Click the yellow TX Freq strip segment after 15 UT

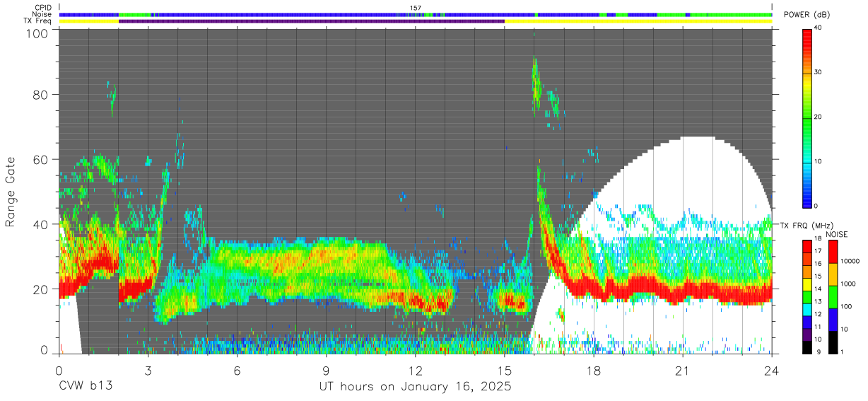pos(638,21)
